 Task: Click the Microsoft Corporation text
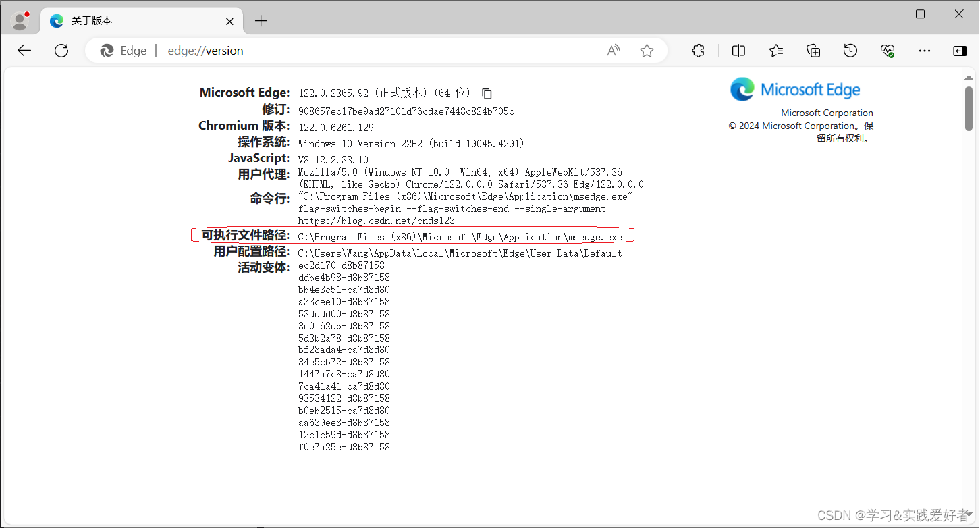pyautogui.click(x=827, y=113)
